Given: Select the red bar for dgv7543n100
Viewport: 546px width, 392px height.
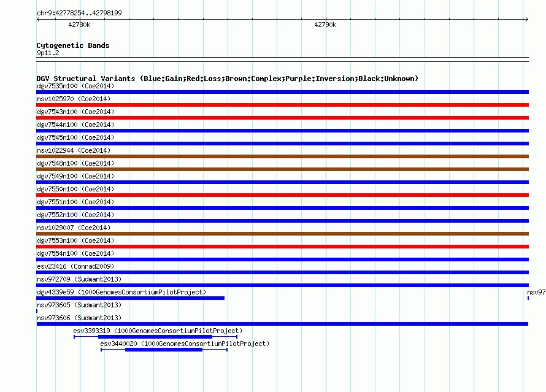Looking at the screenshot, I should 282,118.
